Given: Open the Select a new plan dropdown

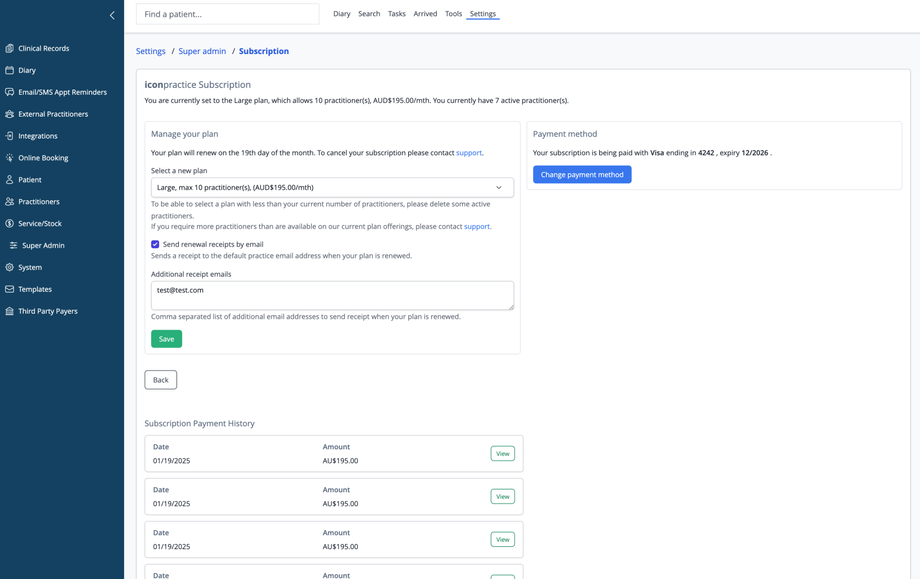Looking at the screenshot, I should [x=332, y=187].
